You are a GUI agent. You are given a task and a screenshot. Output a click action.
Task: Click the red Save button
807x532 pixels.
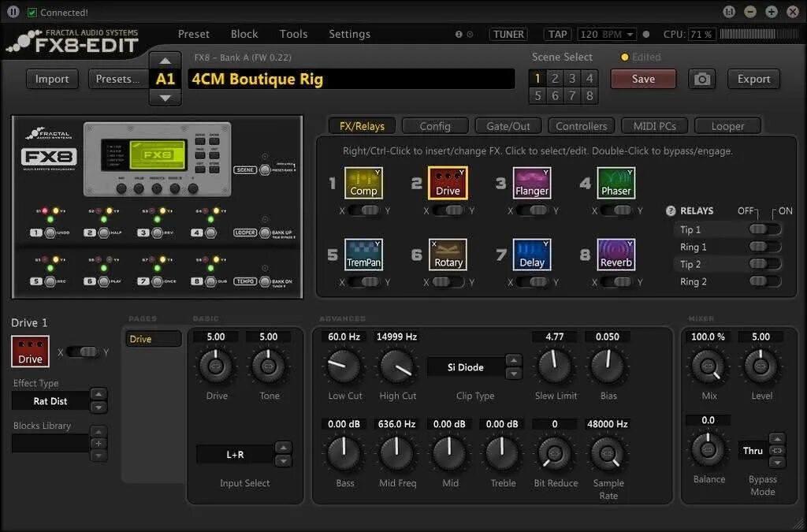[643, 80]
